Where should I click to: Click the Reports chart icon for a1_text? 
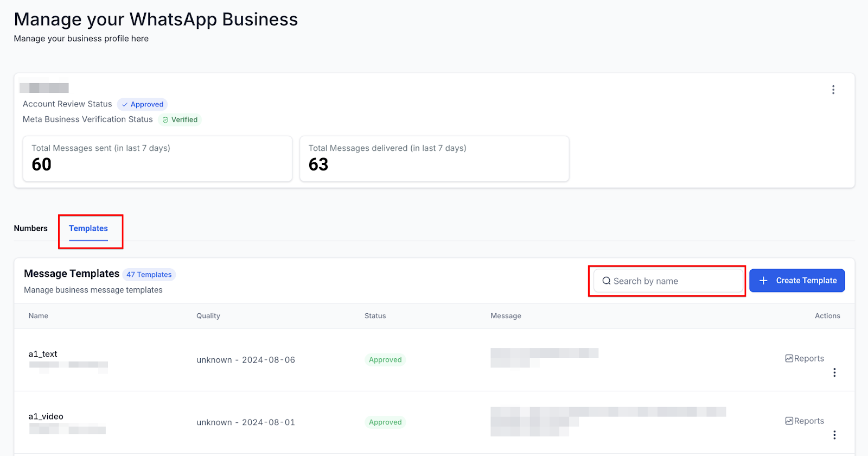pos(789,358)
